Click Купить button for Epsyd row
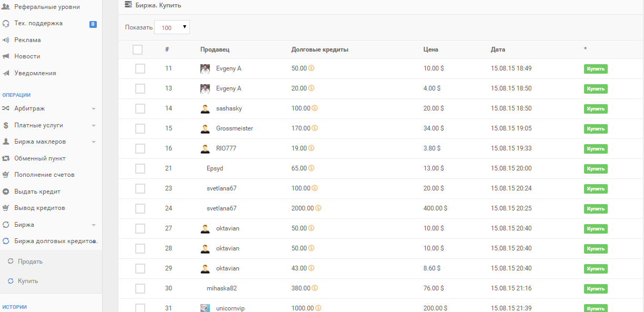The height and width of the screenshot is (312, 644). 596,168
